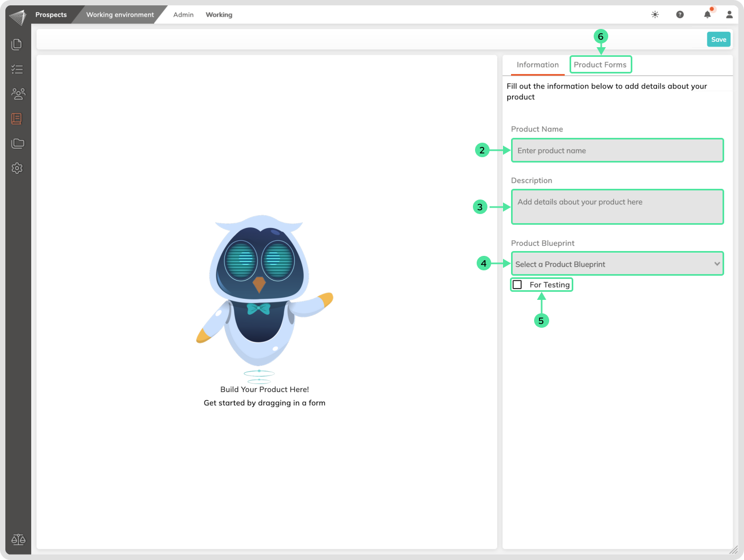Open the notifications bell
Image resolution: width=744 pixels, height=560 pixels.
(707, 14)
